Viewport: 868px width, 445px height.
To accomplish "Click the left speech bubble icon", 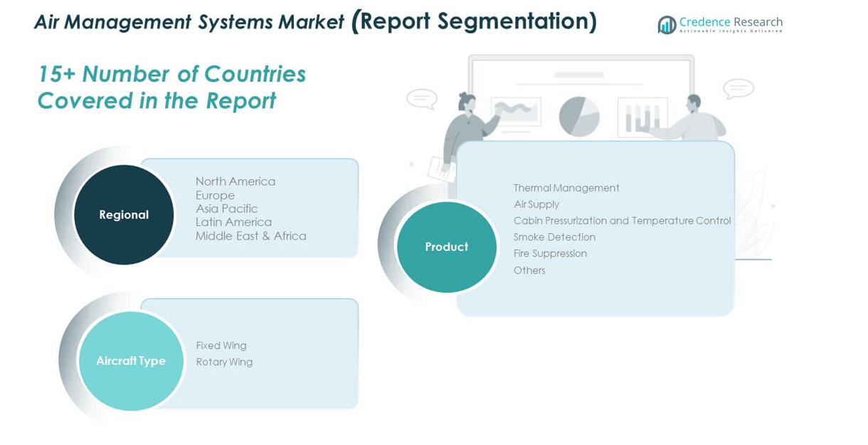I will (422, 99).
